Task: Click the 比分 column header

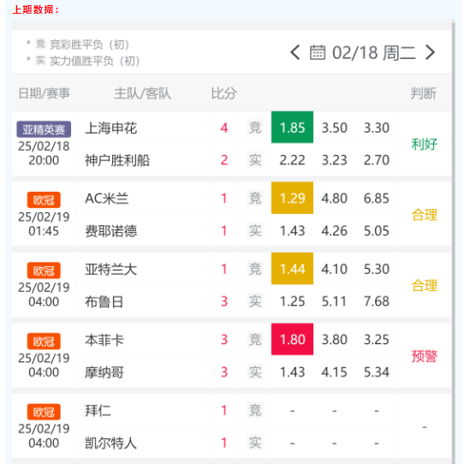Action: point(224,92)
